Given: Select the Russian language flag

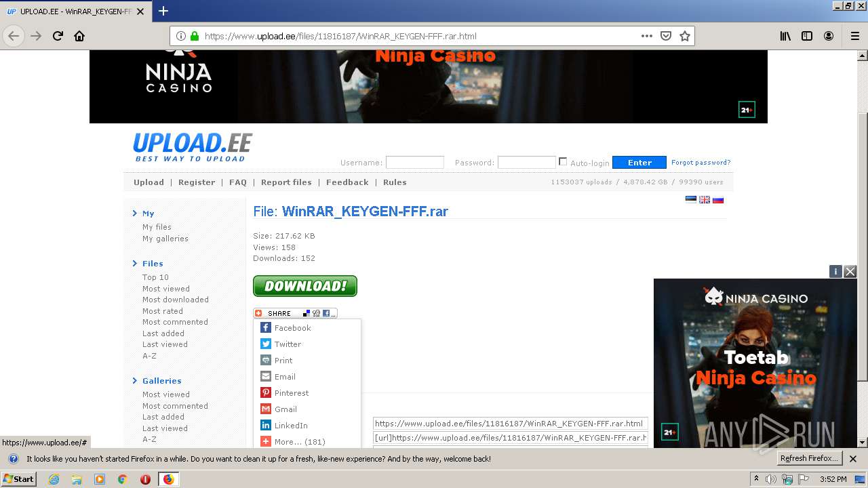Looking at the screenshot, I should (x=718, y=199).
